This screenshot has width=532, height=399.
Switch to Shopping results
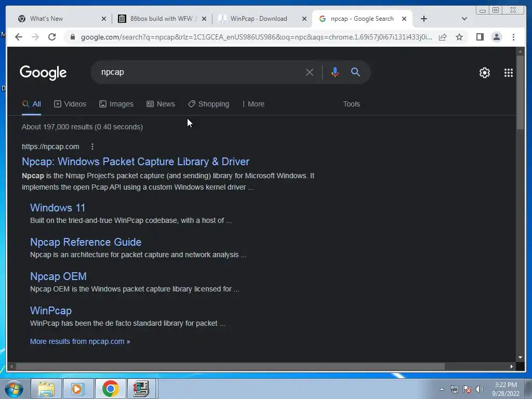coord(209,104)
